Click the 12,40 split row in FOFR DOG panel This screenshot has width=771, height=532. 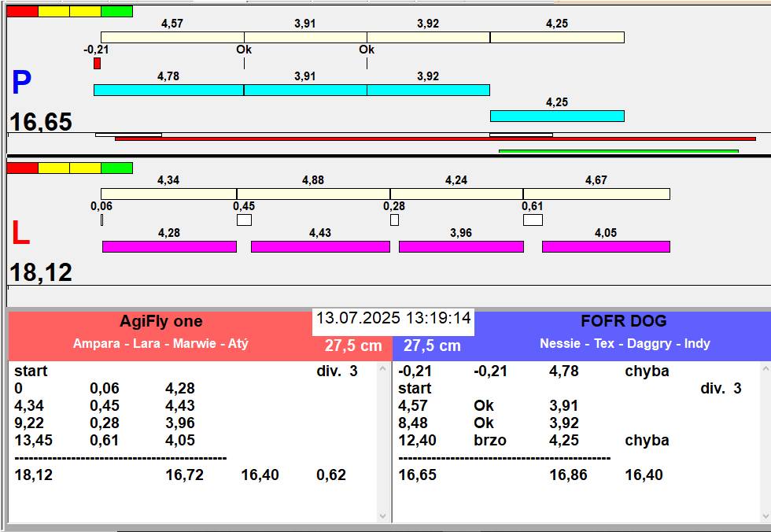(533, 440)
